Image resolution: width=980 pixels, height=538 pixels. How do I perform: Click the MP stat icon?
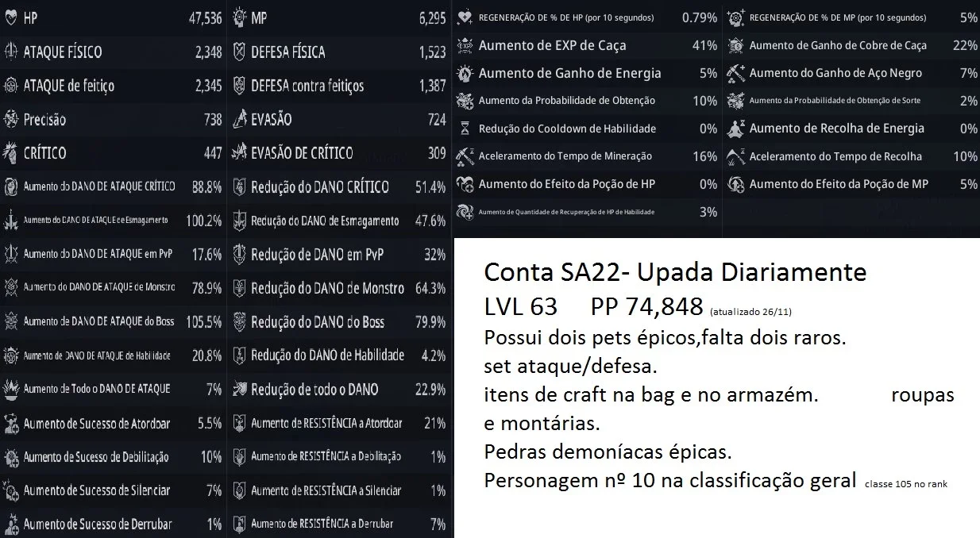[x=239, y=17]
